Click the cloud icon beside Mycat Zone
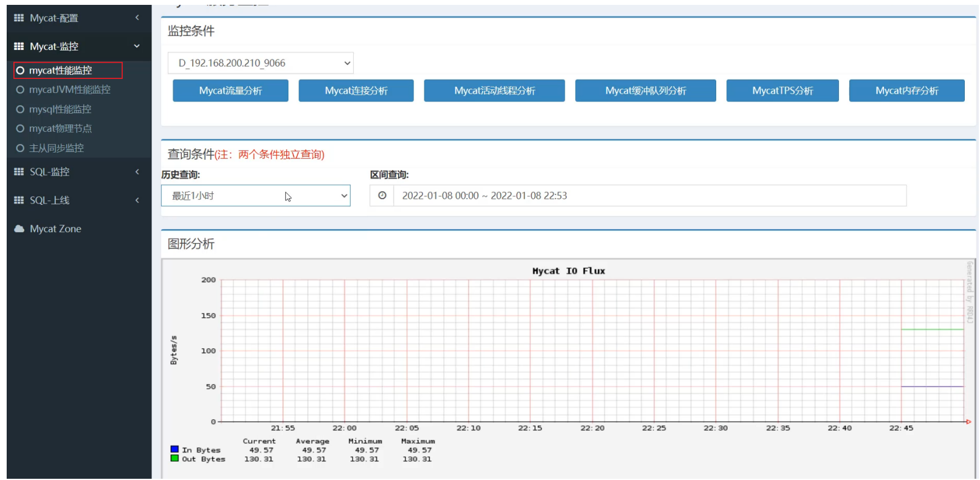Screen dimensions: 980x480 point(19,229)
